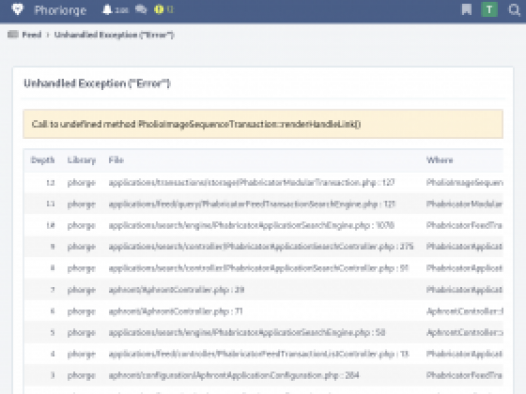Select PhabricatorFeedTransactionSearchEngine.php file entry
The image size is (526, 394).
point(252,204)
